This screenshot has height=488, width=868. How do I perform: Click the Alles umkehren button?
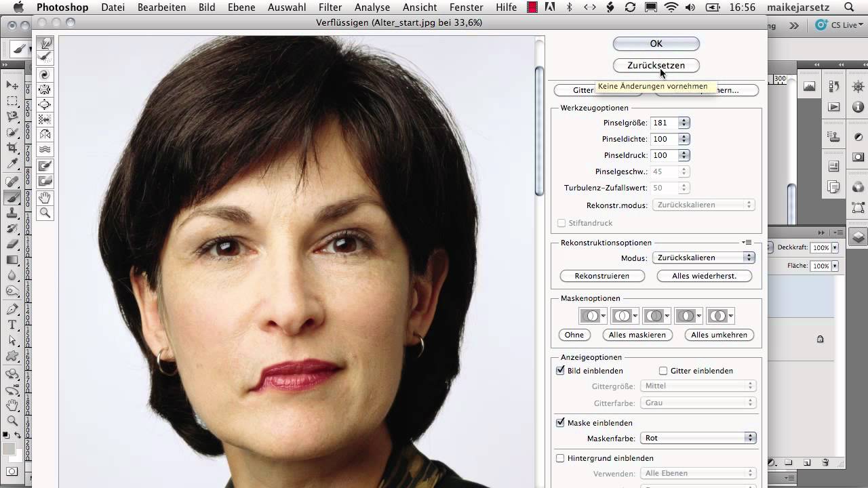point(719,335)
